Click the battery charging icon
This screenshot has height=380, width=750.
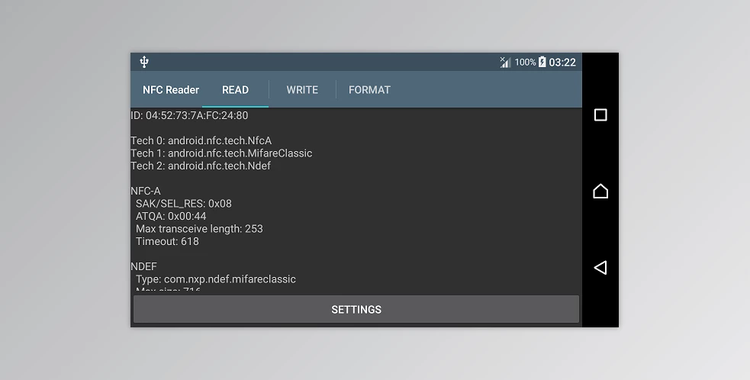[x=542, y=62]
